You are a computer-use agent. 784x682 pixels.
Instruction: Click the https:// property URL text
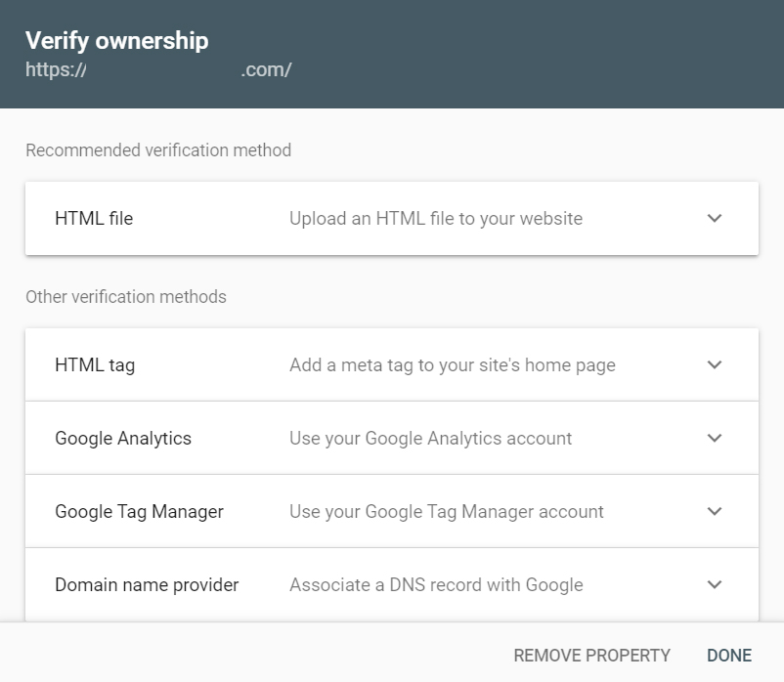tap(158, 70)
